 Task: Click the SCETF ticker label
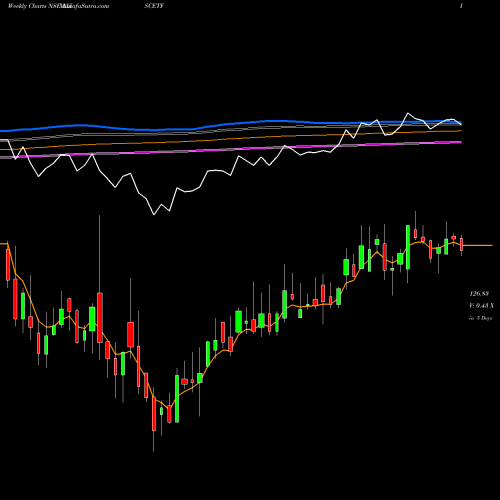tap(154, 6)
